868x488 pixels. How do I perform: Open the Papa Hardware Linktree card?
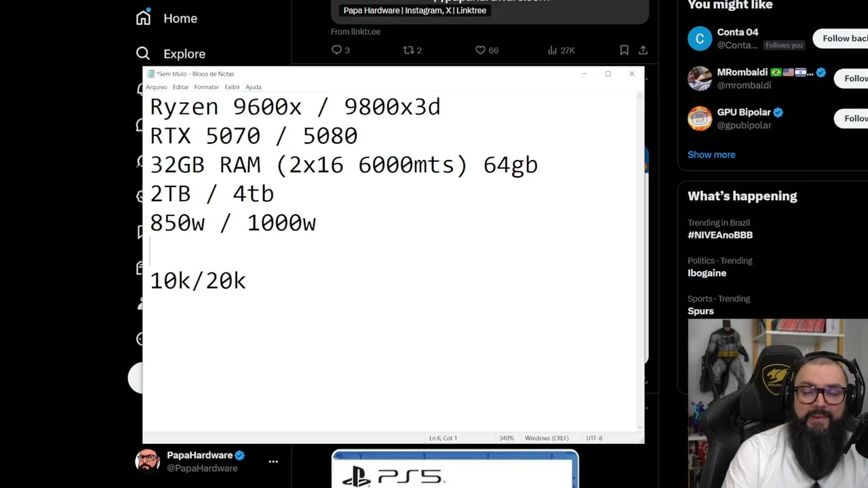point(490,12)
